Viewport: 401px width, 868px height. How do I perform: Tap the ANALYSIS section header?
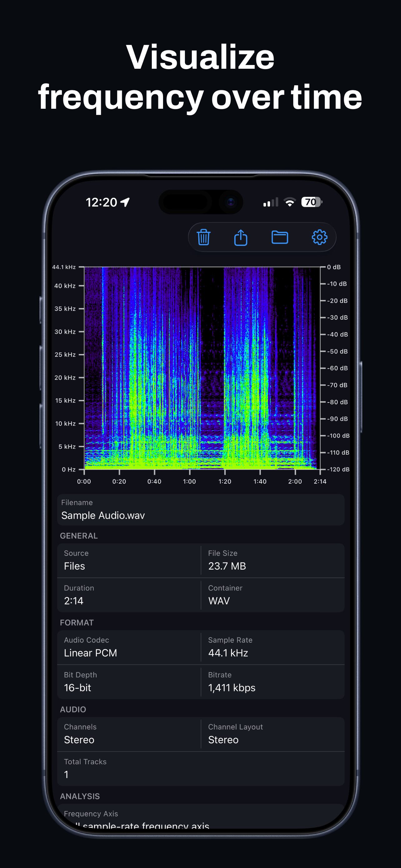[x=80, y=796]
